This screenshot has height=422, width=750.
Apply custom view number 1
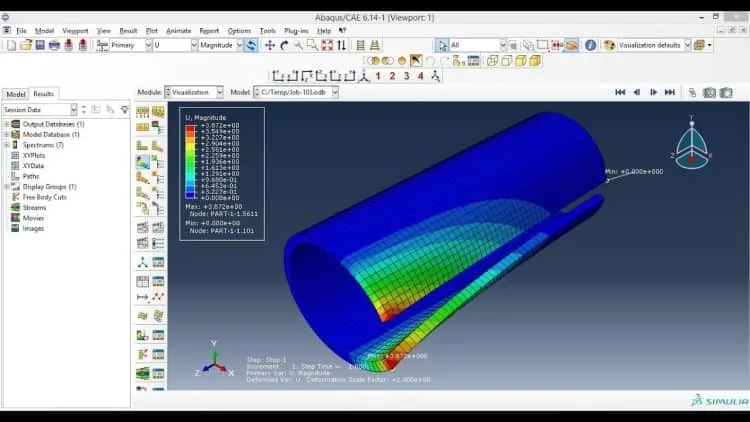pyautogui.click(x=378, y=76)
